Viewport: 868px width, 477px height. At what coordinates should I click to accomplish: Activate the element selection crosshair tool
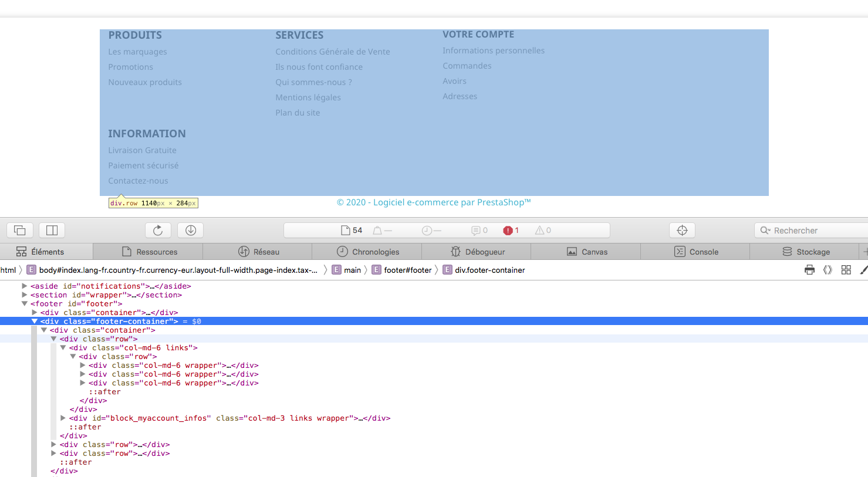click(682, 231)
